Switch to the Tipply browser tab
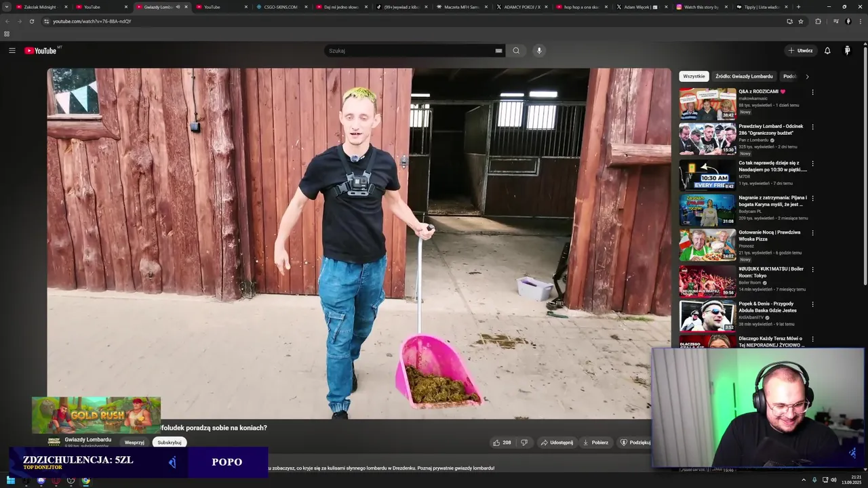The image size is (868, 488). coord(762,7)
